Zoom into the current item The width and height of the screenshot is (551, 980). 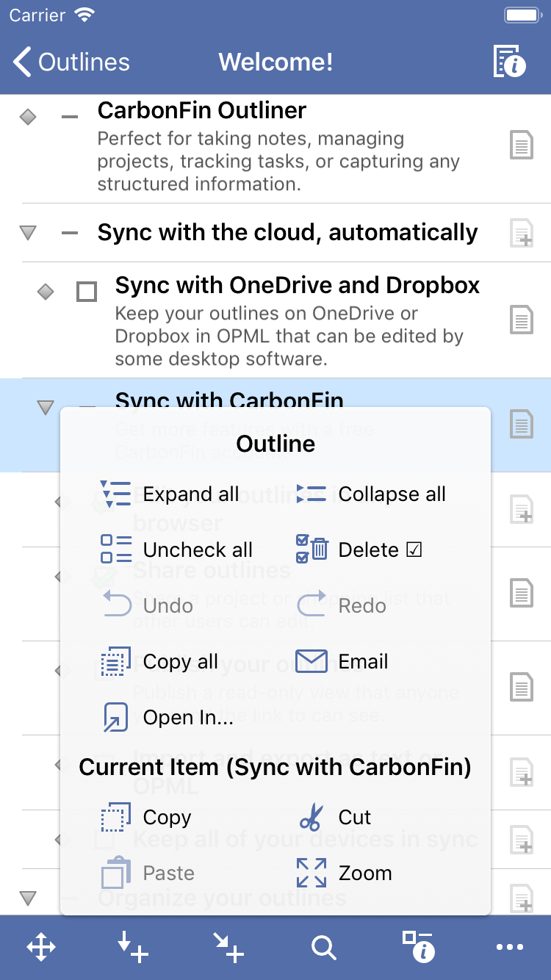click(344, 873)
